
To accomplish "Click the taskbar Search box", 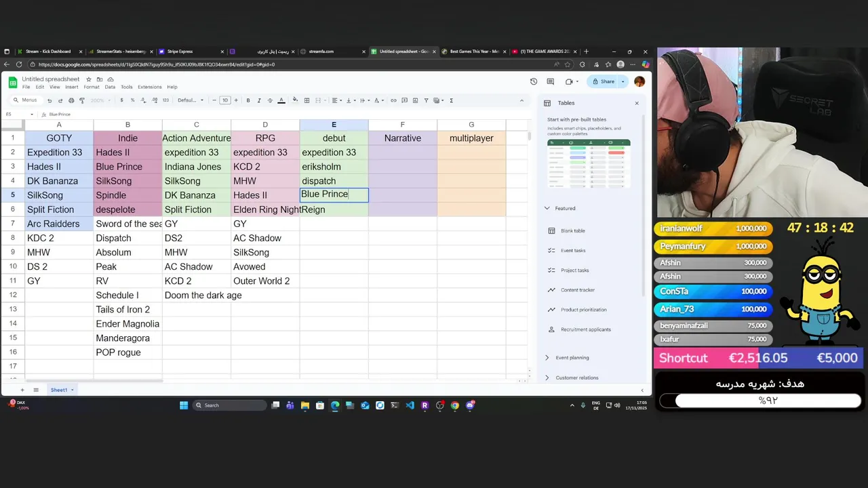I will (230, 405).
